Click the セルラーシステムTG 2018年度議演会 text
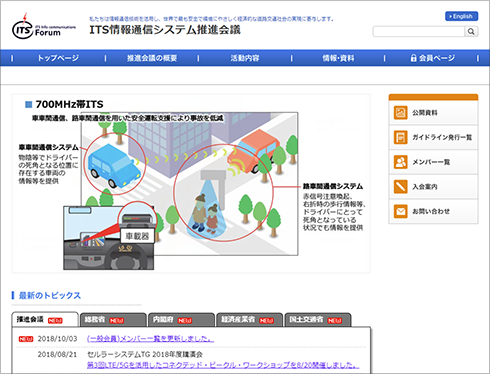The image size is (490, 374). pyautogui.click(x=145, y=354)
